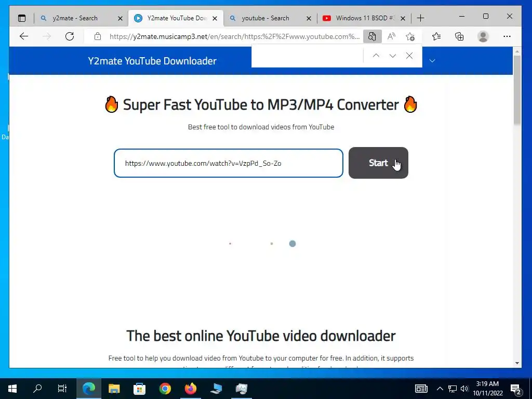
Task: Close the youtube - Search tab
Action: (309, 18)
